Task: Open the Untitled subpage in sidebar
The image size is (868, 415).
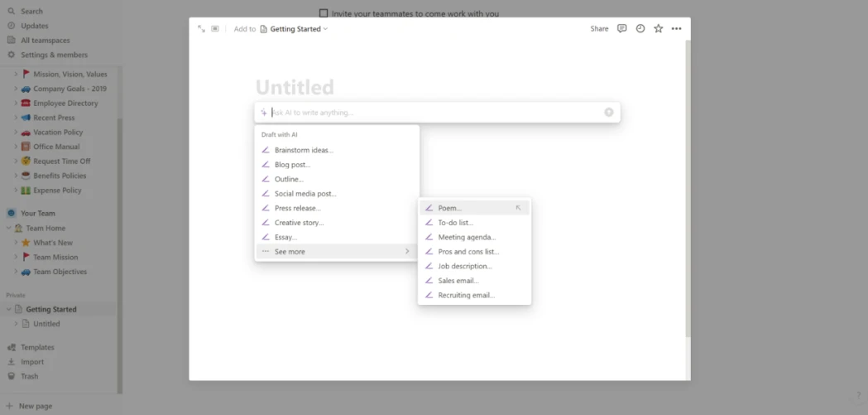Action: 46,324
